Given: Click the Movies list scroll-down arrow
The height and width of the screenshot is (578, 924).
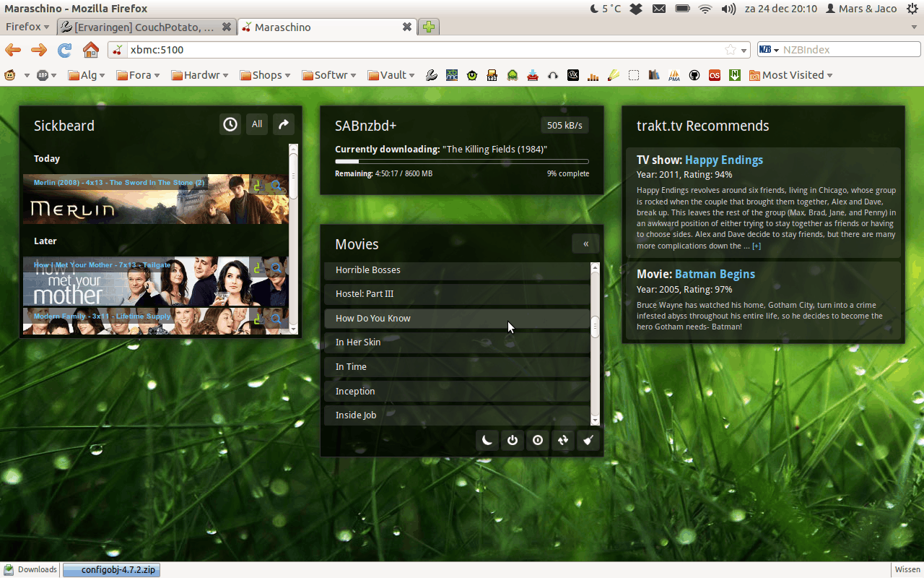Looking at the screenshot, I should [596, 420].
